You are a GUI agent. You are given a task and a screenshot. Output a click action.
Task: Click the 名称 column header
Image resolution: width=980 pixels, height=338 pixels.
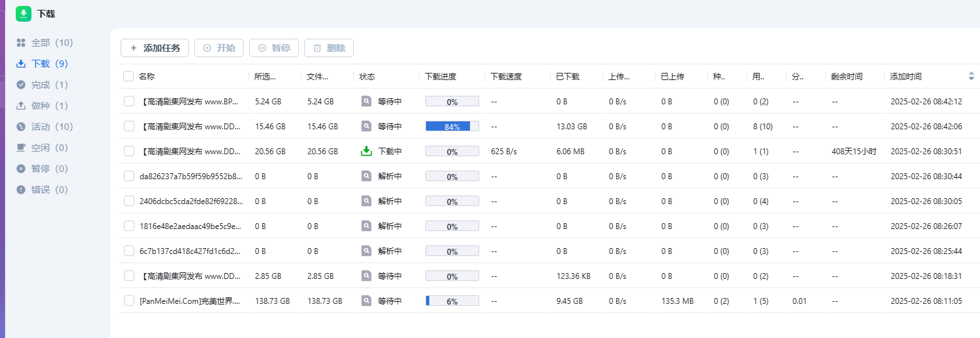[147, 76]
